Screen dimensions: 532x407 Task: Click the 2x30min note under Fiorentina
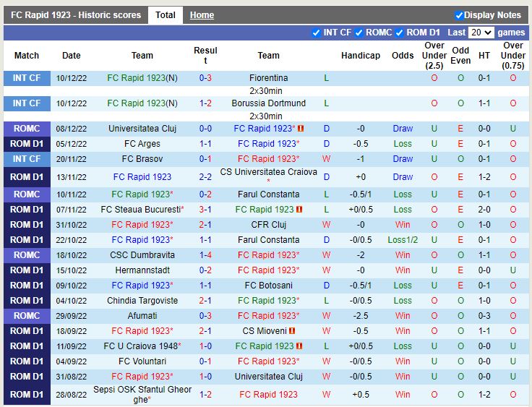tap(266, 91)
